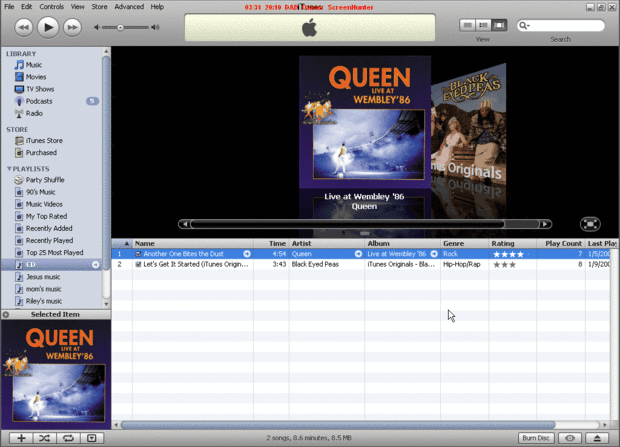Toggle the Shuffle button
This screenshot has height=447, width=620.
pyautogui.click(x=45, y=438)
